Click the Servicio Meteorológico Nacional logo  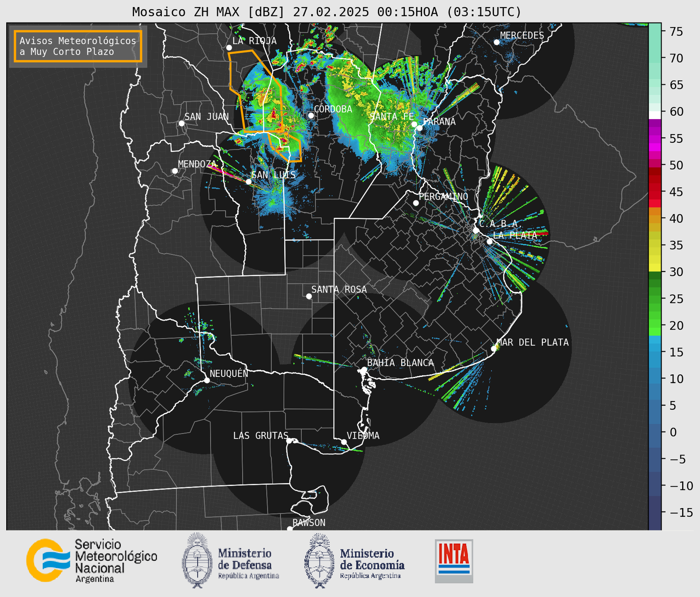[x=92, y=561]
